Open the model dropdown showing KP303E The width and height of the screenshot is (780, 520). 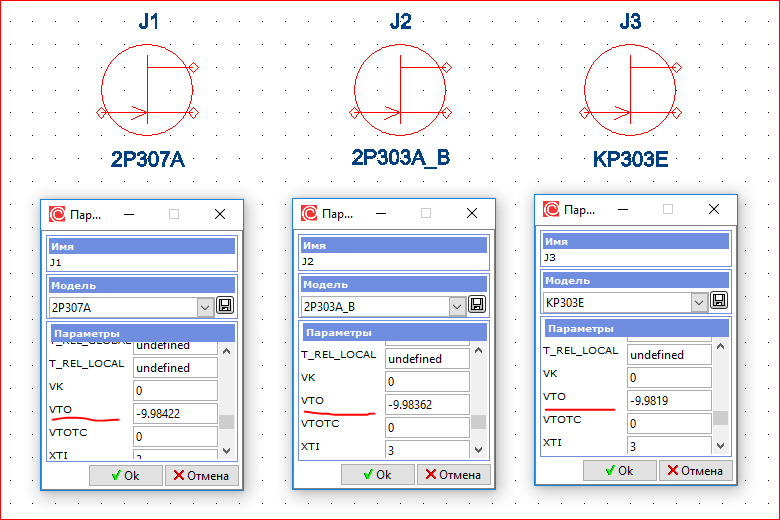(x=699, y=303)
